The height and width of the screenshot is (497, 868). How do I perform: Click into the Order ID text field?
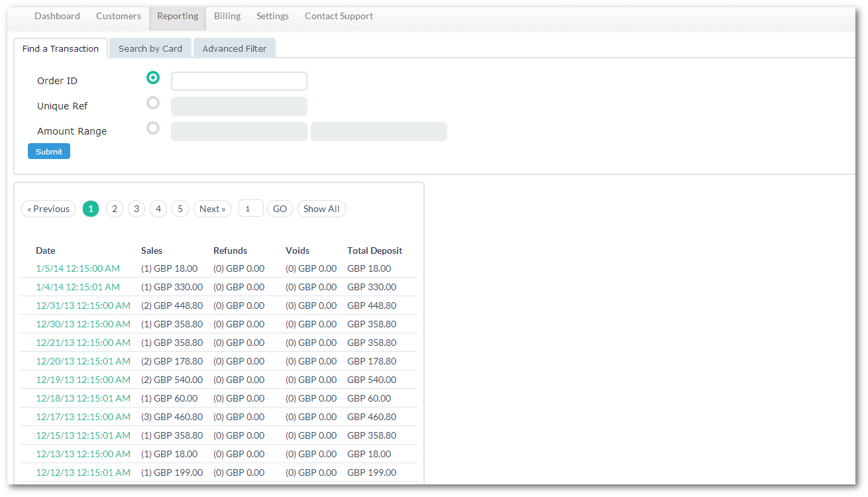coord(239,82)
